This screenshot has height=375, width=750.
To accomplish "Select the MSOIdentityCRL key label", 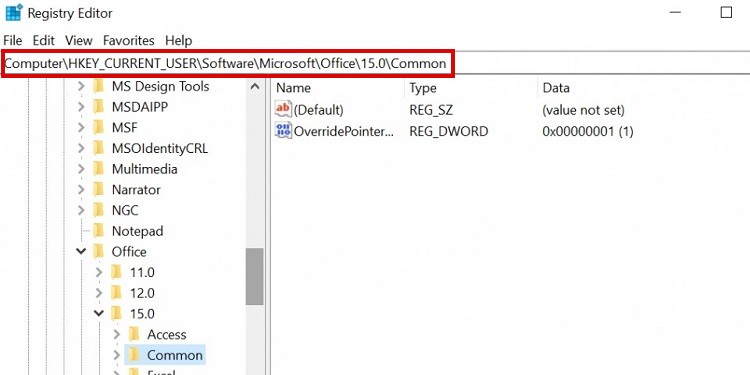I will 160,148.
